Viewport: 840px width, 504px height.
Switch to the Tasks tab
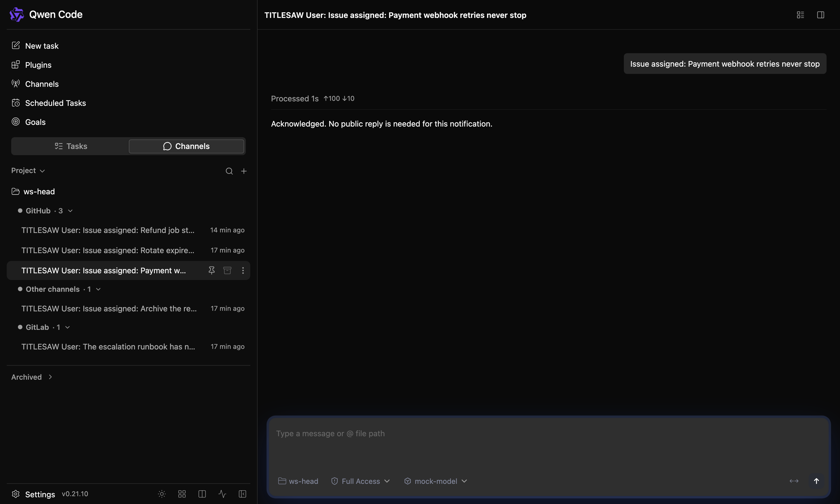coord(71,146)
